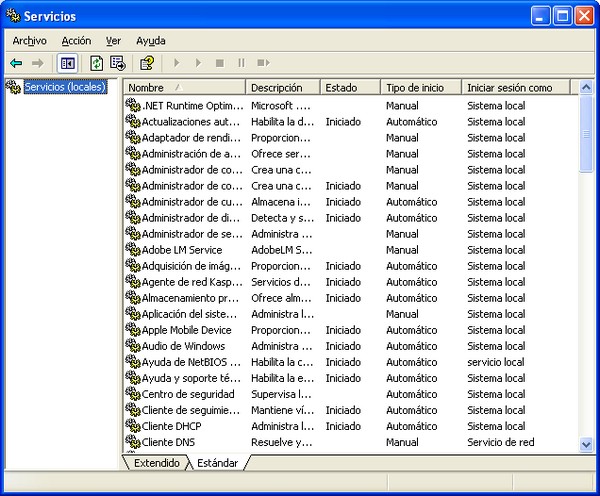The height and width of the screenshot is (496, 600).
Task: Switch to the Estándar tab
Action: click(x=217, y=463)
